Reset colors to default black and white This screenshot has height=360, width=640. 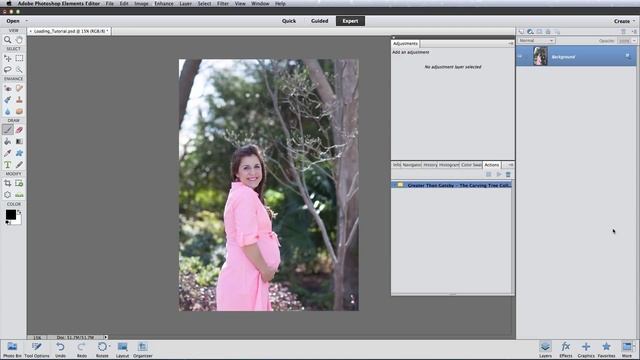point(8,222)
